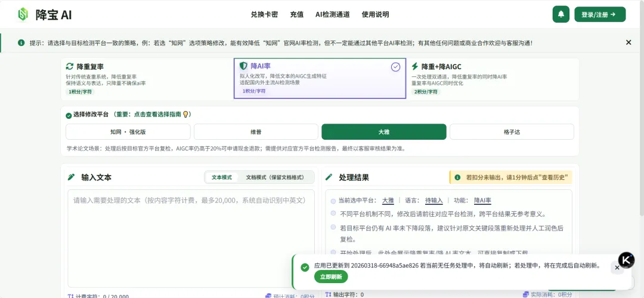Click the checkmark circle on 降AI率 card
The image size is (644, 298).
[395, 67]
